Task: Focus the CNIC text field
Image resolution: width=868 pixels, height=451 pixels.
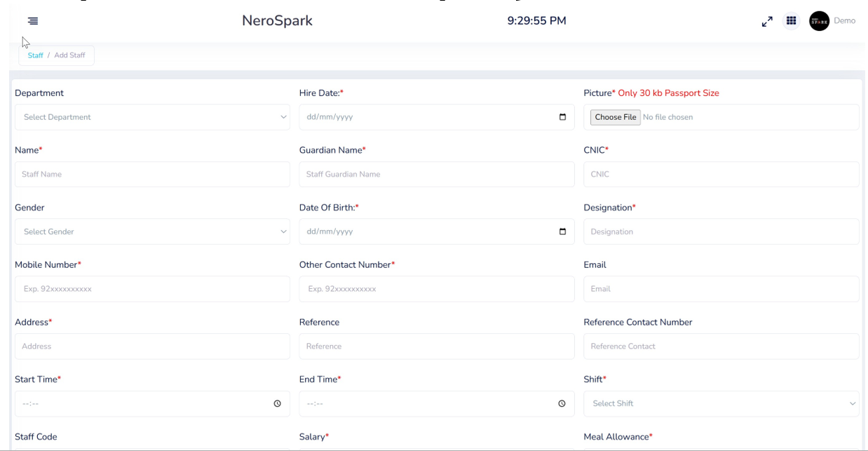Action: click(721, 175)
